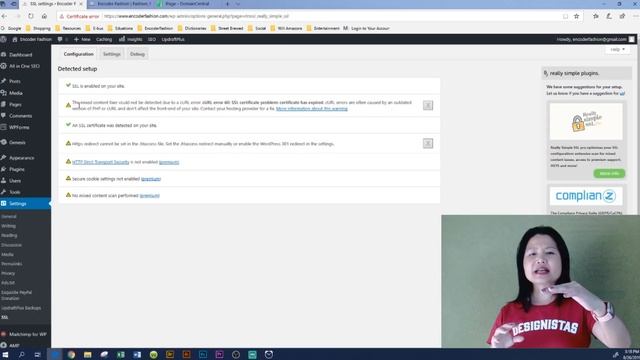Open the Resources bookmarks folder
This screenshot has width=640, height=360.
coord(68,29)
